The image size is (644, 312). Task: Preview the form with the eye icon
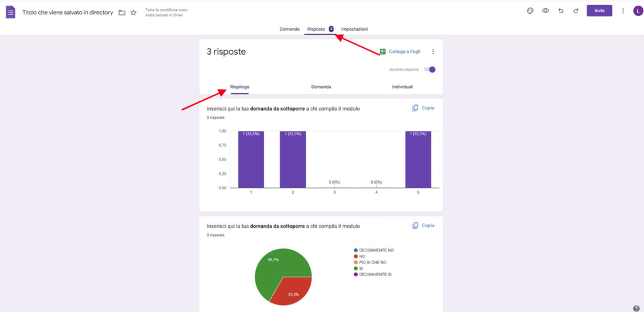coord(545,11)
